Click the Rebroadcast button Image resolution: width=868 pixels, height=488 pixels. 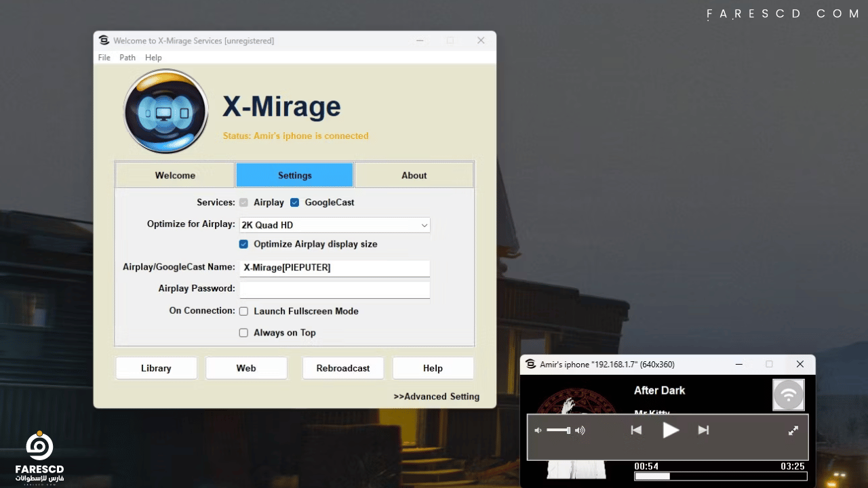coord(343,368)
